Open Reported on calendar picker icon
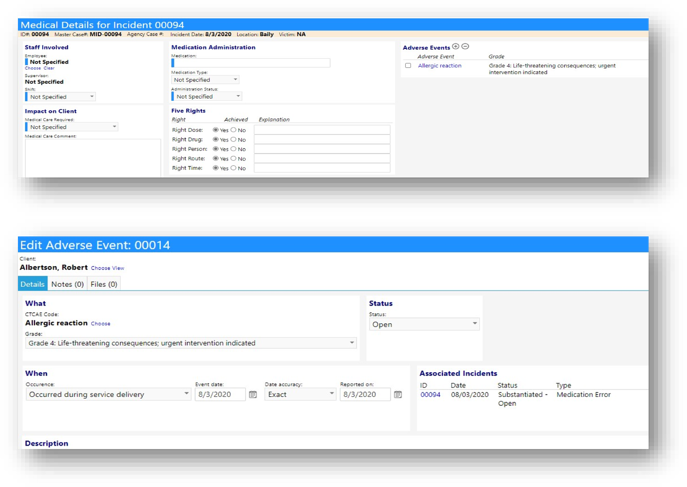Viewport: 687px width, 487px height. [397, 395]
